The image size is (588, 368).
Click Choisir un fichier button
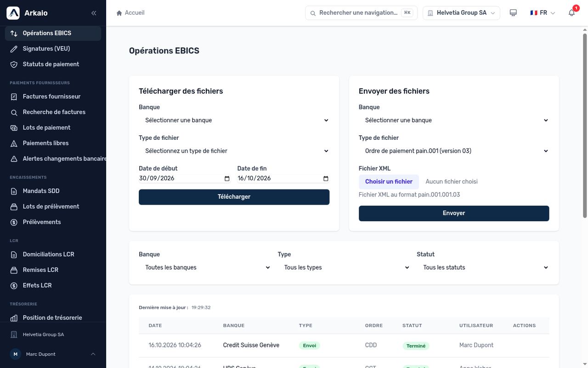(389, 182)
